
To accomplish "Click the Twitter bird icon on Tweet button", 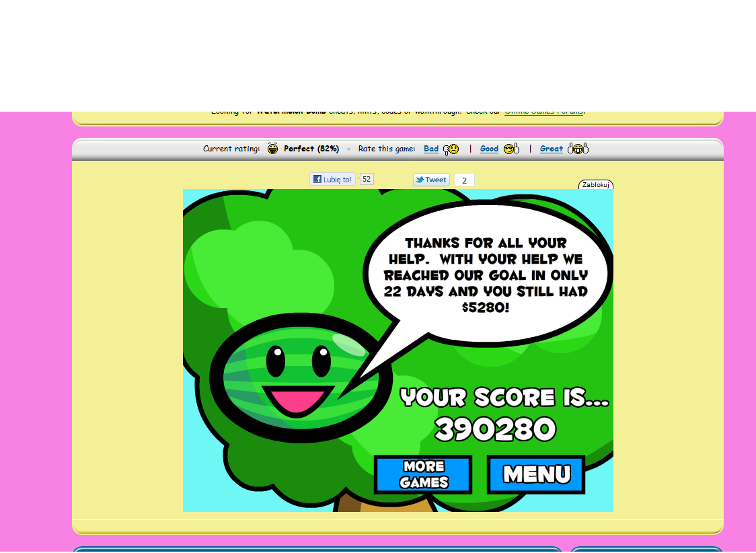I will [420, 180].
